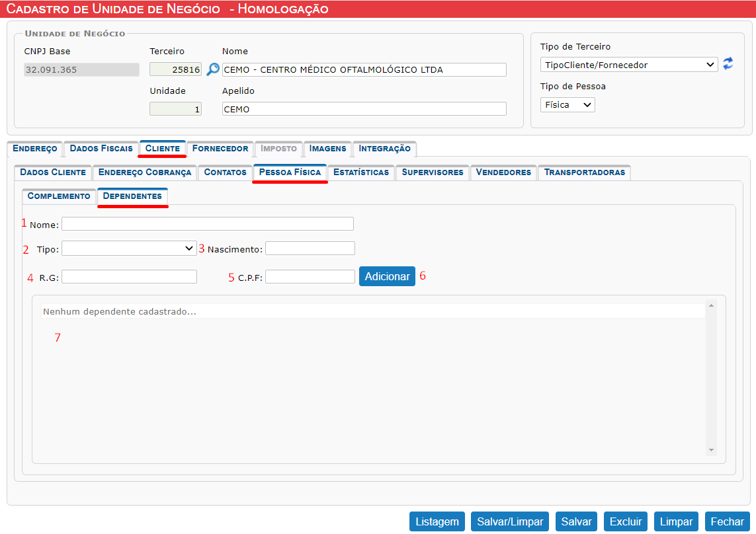Image resolution: width=756 pixels, height=534 pixels.
Task: Open the Estatísticas sub-tab
Action: click(x=361, y=172)
